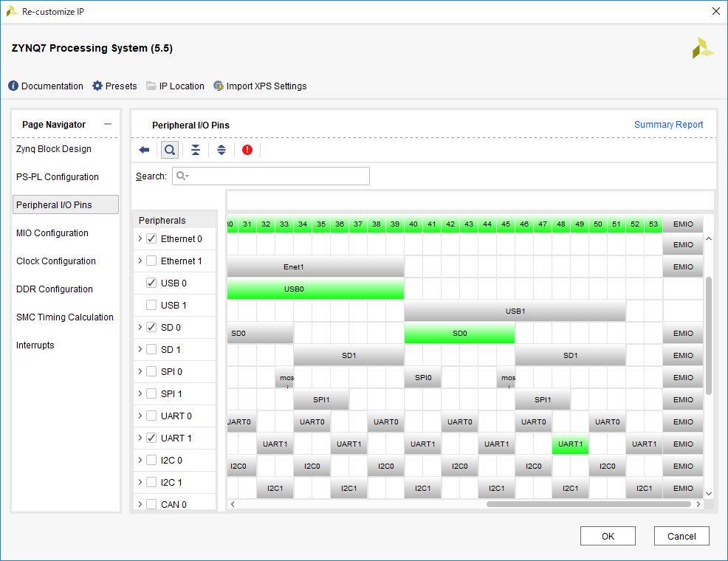Viewport: 728px width, 561px height.
Task: Click the gray Enet1 pin block
Action: click(x=316, y=266)
